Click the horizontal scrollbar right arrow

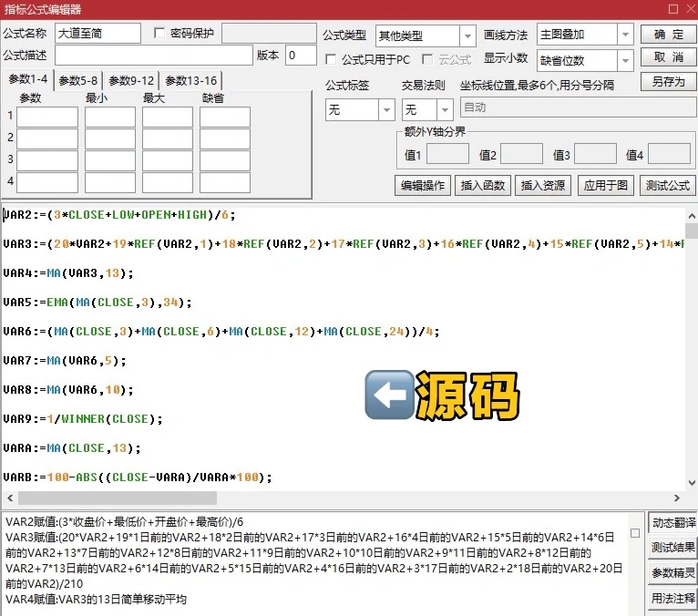click(677, 498)
